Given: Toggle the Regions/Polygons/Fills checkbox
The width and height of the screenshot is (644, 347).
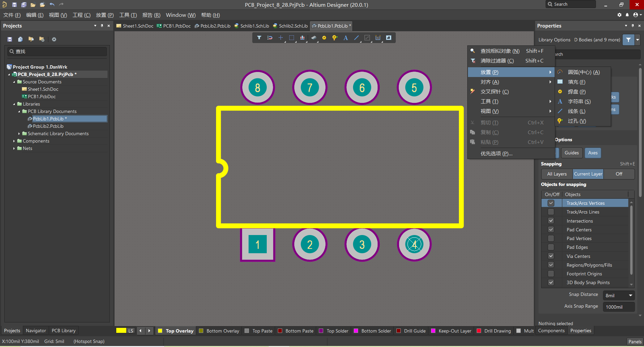Looking at the screenshot, I should point(551,265).
